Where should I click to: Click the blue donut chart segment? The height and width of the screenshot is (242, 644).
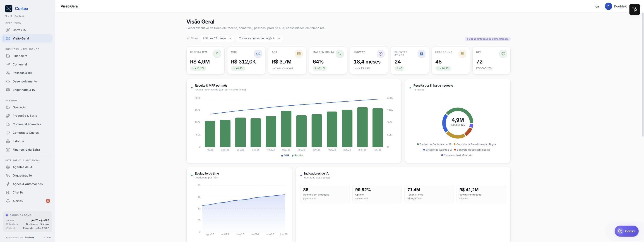coord(444,123)
